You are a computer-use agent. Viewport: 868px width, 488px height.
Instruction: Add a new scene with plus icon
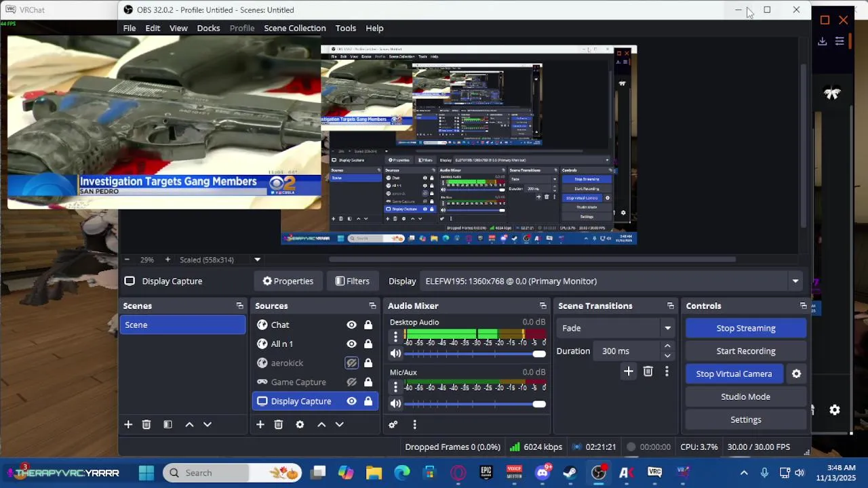tap(128, 424)
